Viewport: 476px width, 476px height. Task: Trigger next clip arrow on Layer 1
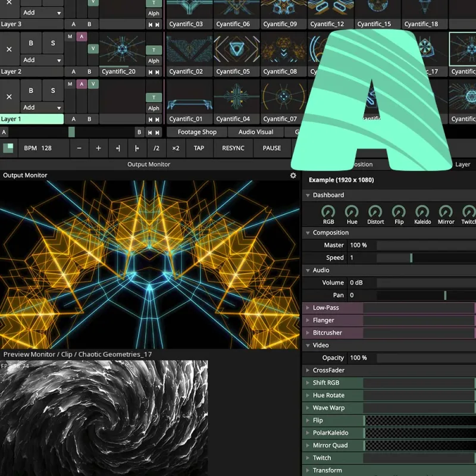157,120
